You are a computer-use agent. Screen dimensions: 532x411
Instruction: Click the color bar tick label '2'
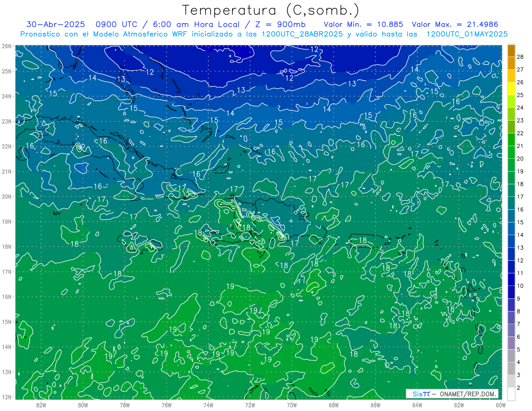click(519, 388)
